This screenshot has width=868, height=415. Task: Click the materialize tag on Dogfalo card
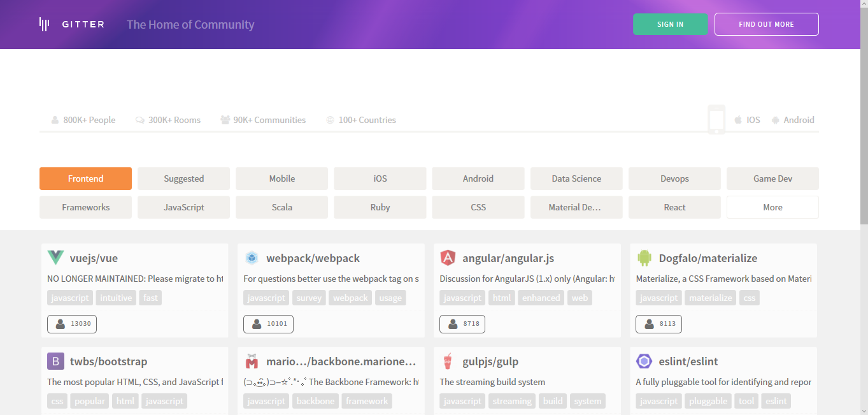711,298
